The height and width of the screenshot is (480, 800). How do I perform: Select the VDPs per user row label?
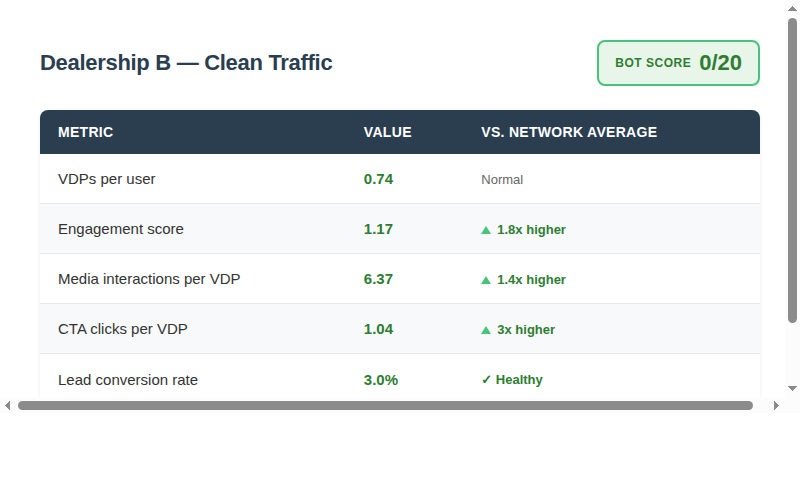pyautogui.click(x=107, y=179)
